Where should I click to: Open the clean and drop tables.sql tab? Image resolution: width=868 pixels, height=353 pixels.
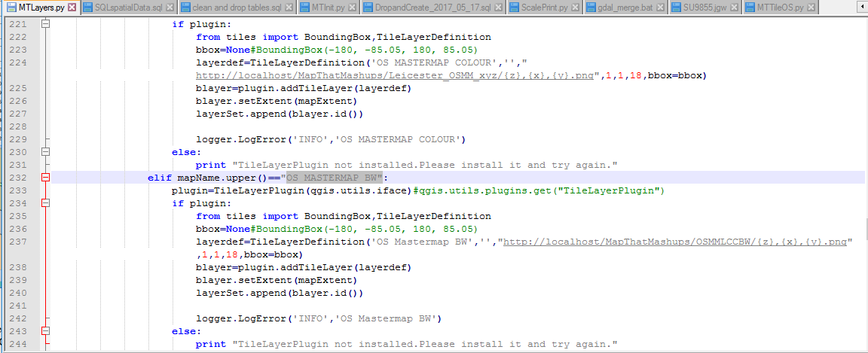coord(237,8)
